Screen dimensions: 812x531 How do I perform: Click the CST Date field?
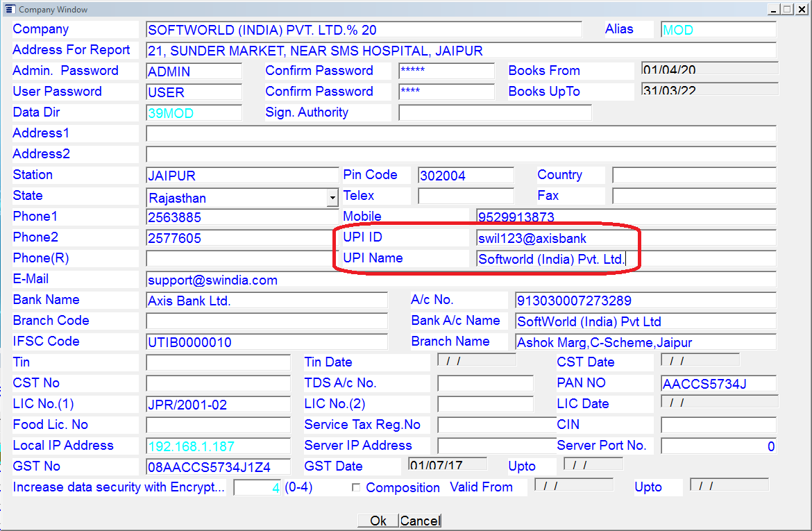pos(700,360)
